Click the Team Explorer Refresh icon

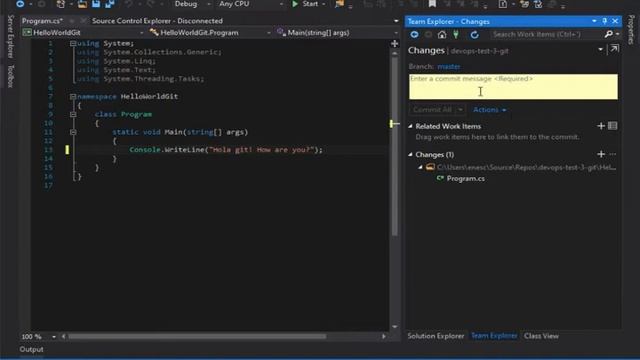[474, 35]
